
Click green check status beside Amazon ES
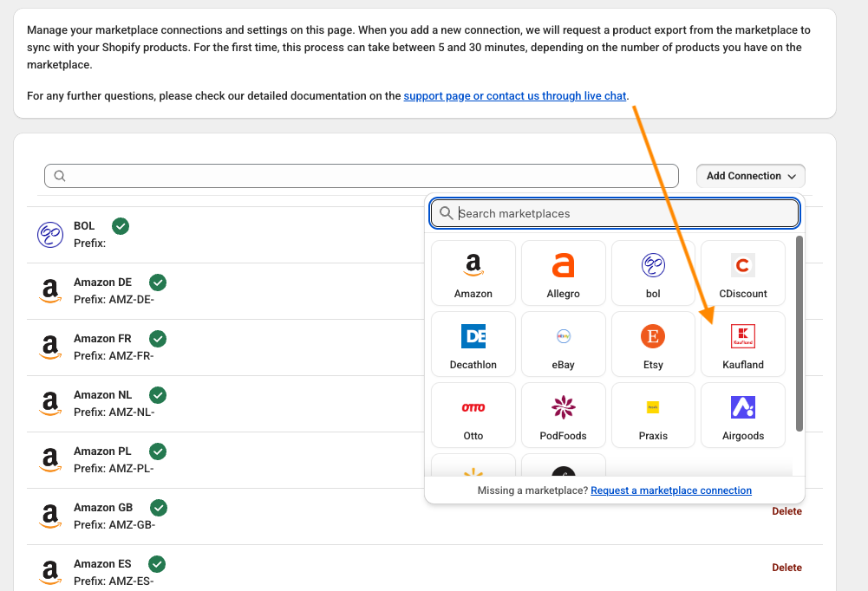[157, 564]
